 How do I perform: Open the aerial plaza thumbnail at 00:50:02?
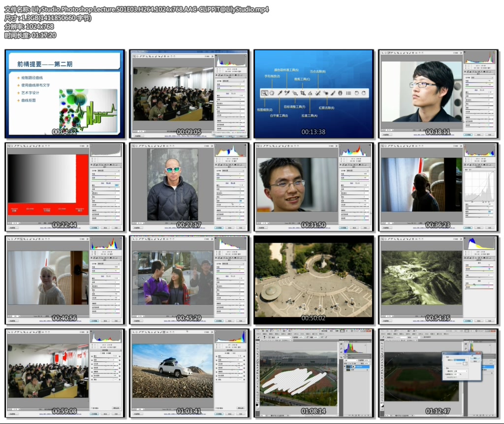click(x=314, y=280)
